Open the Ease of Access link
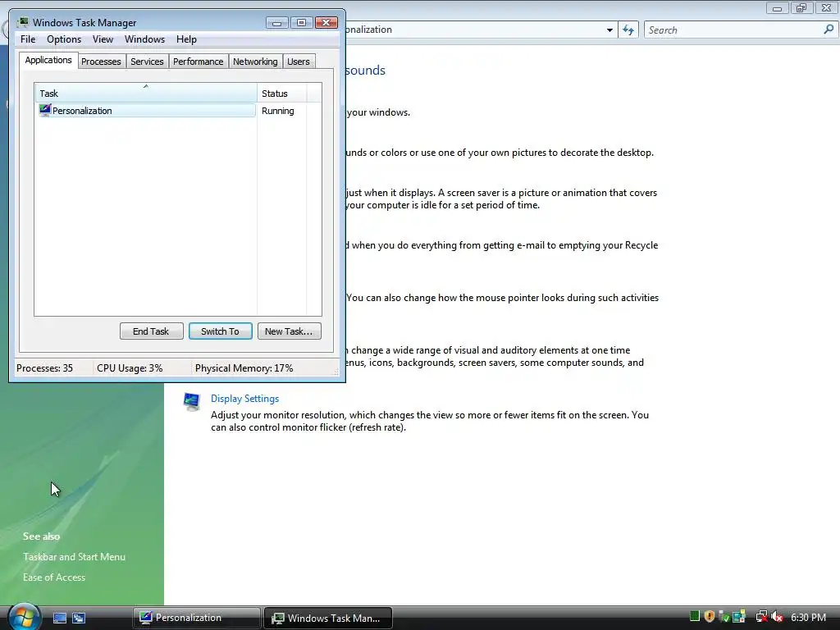The height and width of the screenshot is (630, 840). pyautogui.click(x=53, y=577)
